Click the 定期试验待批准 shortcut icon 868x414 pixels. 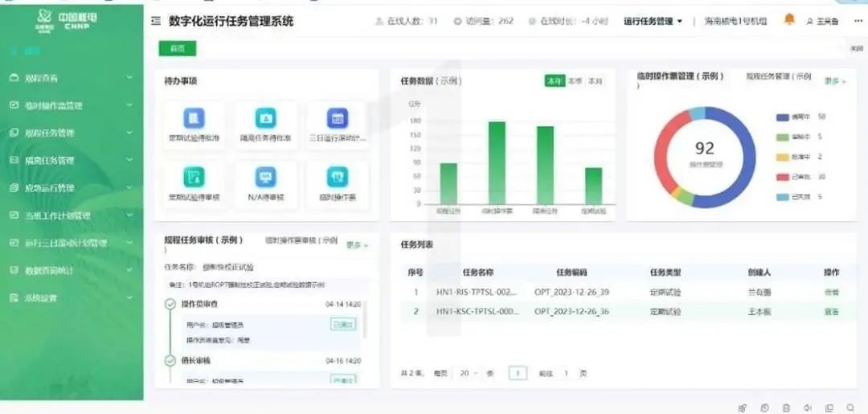(x=194, y=119)
